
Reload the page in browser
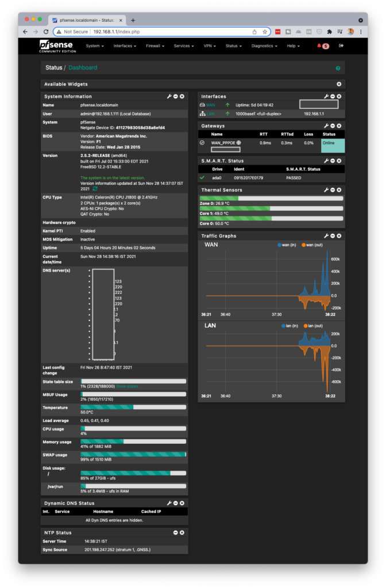46,32
